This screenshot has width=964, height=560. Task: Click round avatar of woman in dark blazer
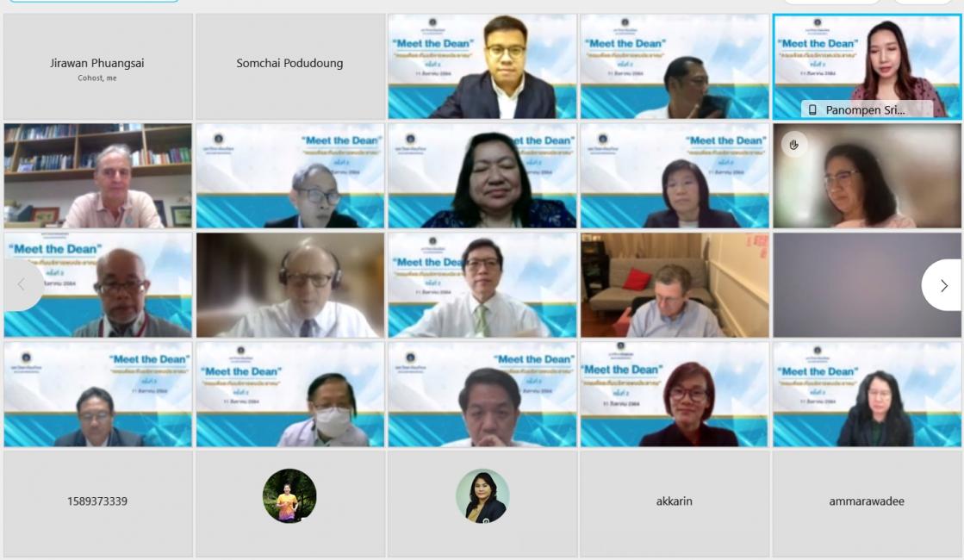[x=482, y=496]
